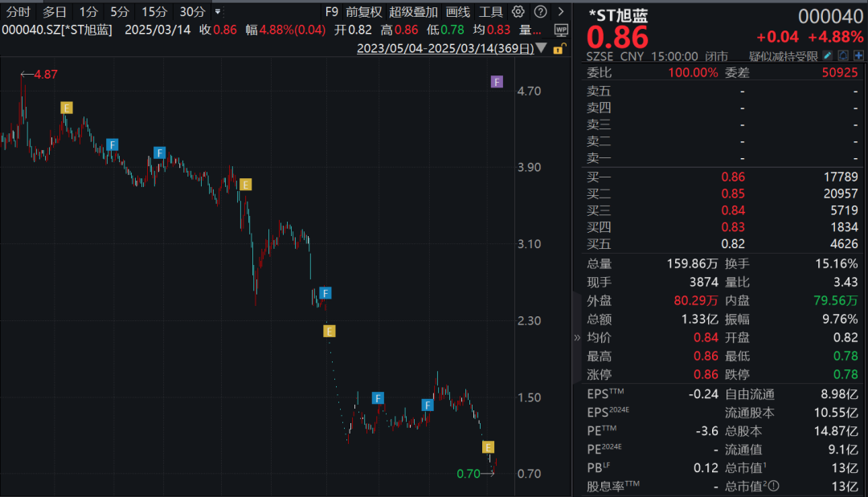Click the 买四 bid price 0.83
Viewport: 868px width, 497px height.
(x=733, y=227)
